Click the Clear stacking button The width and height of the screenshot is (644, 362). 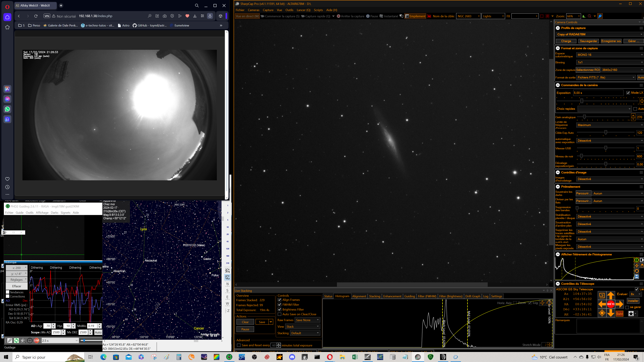click(x=245, y=322)
